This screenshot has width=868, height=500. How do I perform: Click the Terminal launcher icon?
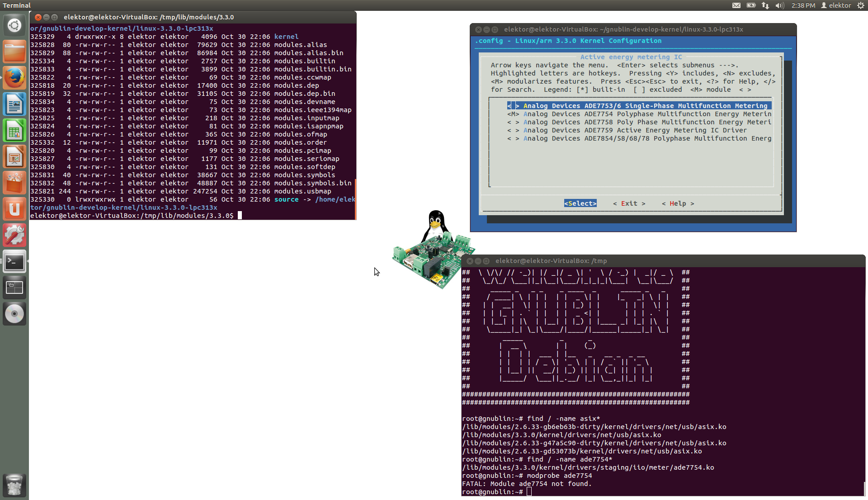tap(14, 261)
